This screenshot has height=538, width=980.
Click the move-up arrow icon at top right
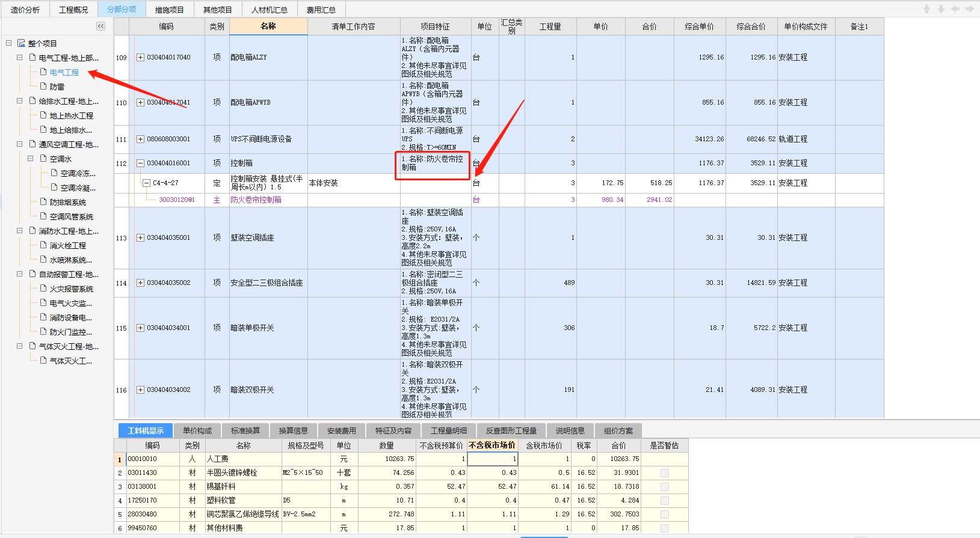tap(926, 9)
